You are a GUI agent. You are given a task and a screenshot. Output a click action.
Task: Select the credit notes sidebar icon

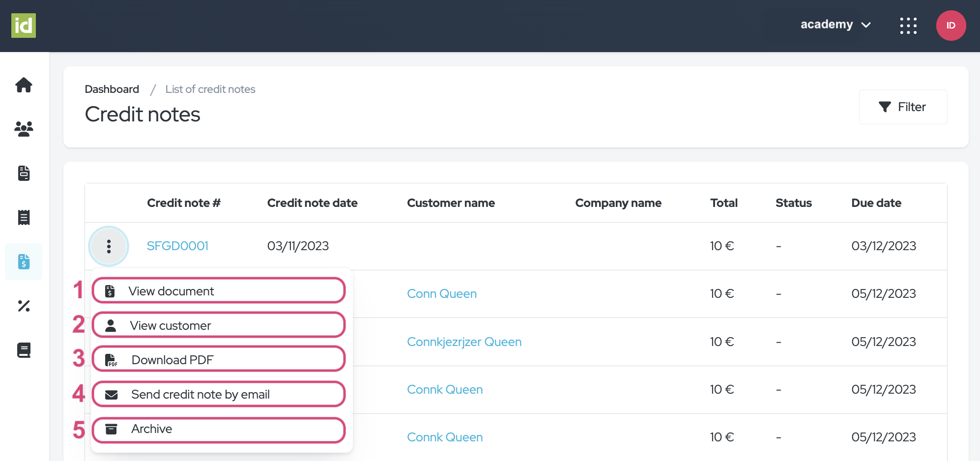24,261
